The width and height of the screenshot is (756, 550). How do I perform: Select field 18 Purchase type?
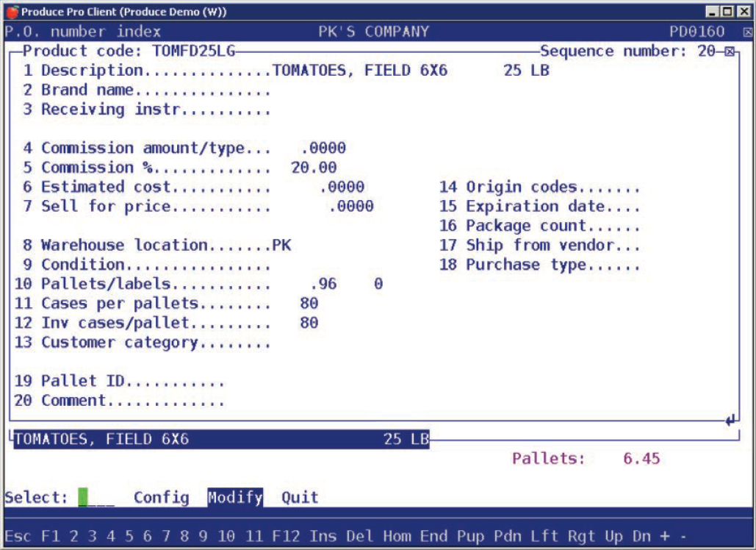click(539, 265)
